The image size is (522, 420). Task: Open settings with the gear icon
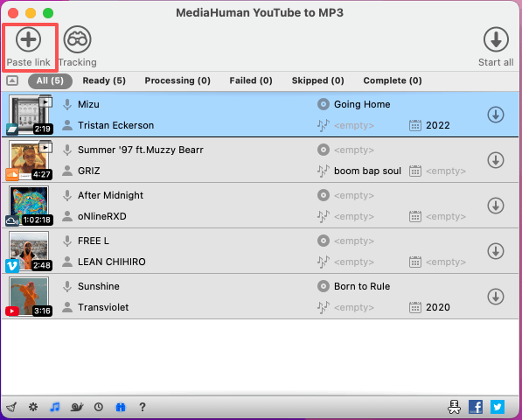coord(33,407)
